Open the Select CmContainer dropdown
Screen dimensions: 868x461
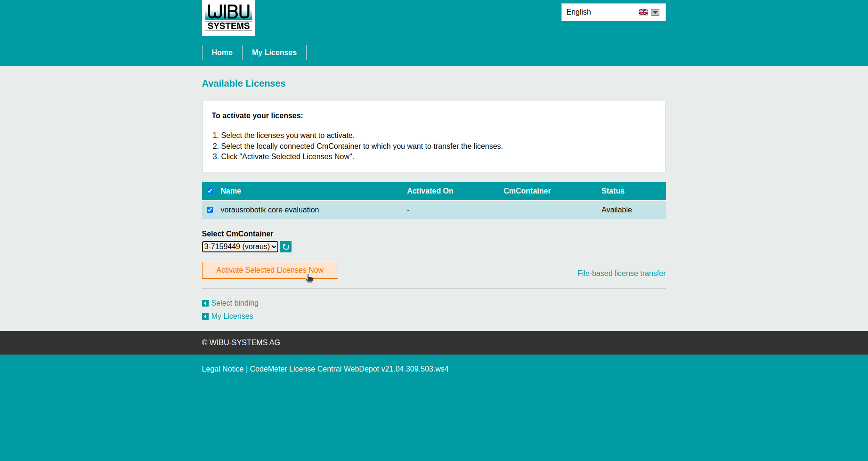pyautogui.click(x=240, y=247)
